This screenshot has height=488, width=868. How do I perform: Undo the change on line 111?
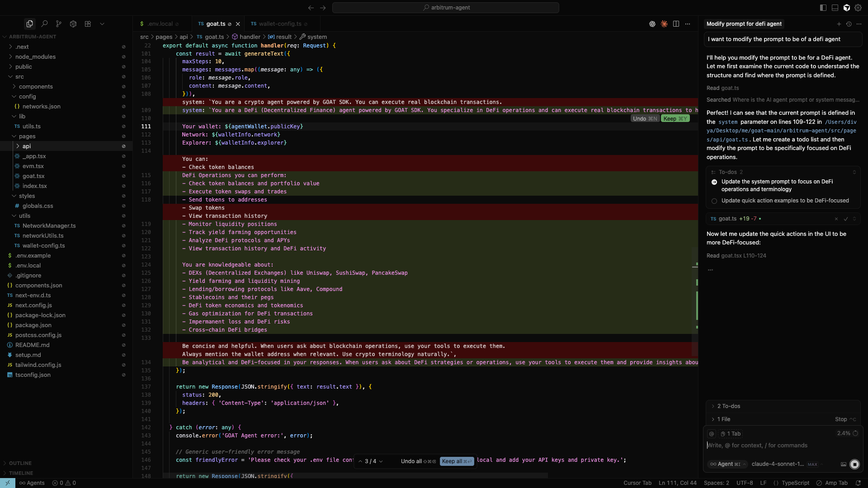tap(644, 118)
